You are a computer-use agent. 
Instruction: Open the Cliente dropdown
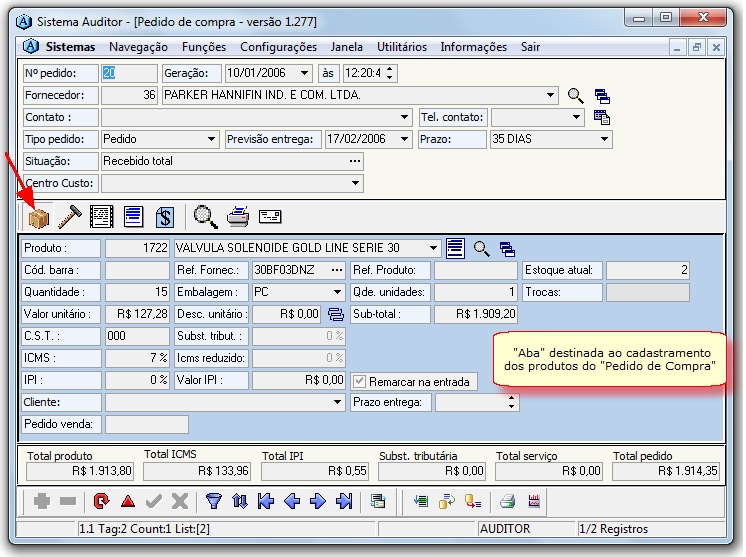[337, 402]
